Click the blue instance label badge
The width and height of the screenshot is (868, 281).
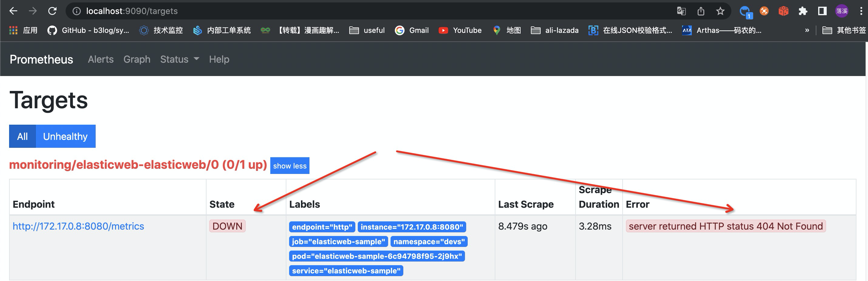tap(413, 227)
